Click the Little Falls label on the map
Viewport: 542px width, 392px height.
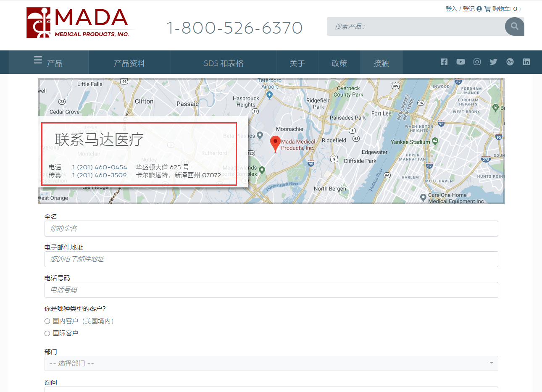coord(89,84)
